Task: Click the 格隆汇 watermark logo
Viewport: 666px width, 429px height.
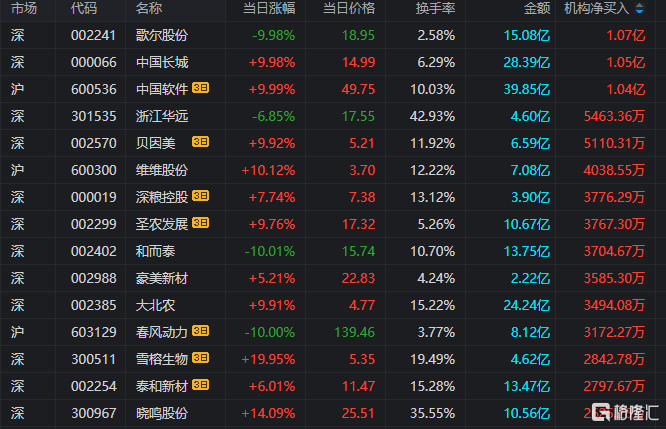Action: 625,412
